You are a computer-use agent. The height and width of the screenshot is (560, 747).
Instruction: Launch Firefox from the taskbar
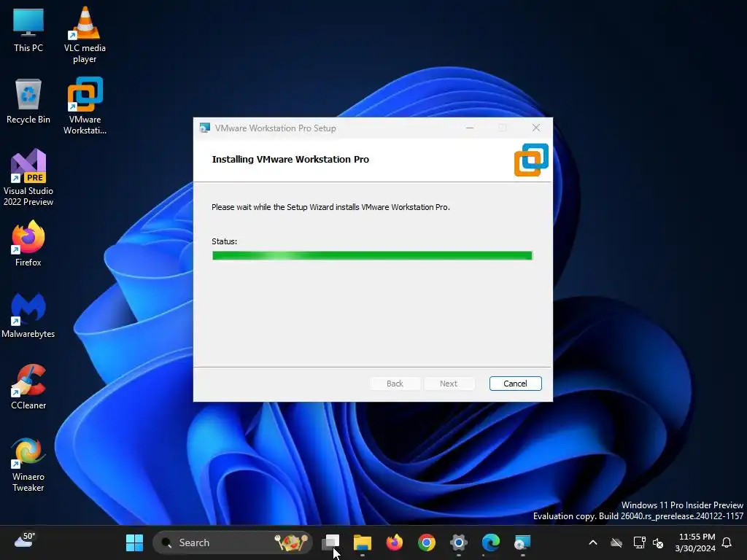395,542
